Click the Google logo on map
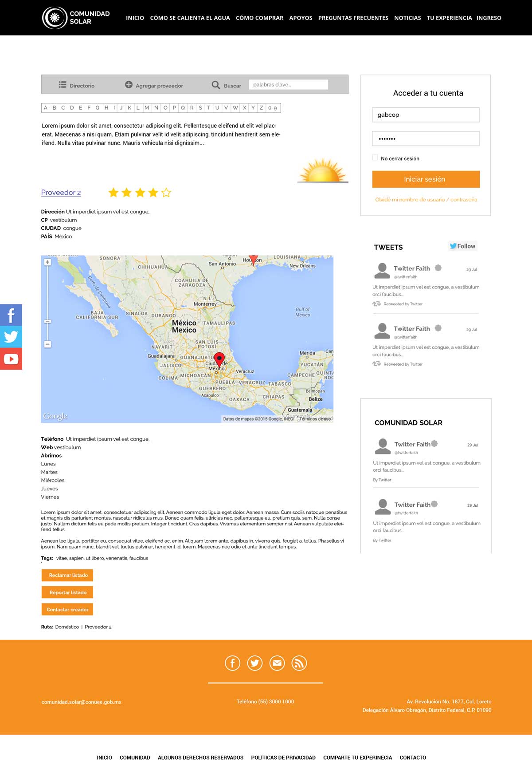The width and height of the screenshot is (532, 781). point(55,416)
